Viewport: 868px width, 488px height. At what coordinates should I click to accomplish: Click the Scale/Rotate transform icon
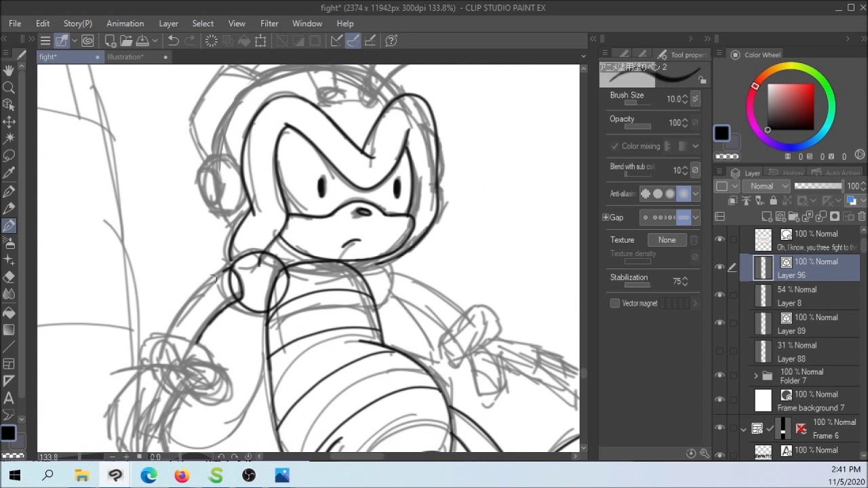pyautogui.click(x=260, y=41)
